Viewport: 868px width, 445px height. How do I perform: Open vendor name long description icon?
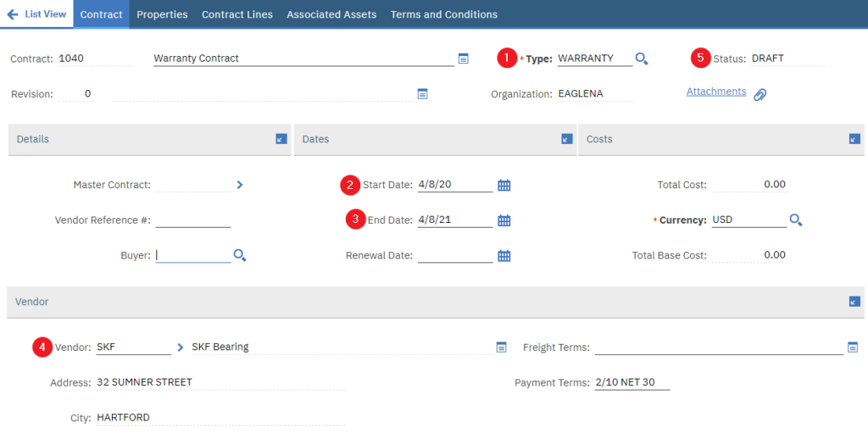[x=501, y=348]
